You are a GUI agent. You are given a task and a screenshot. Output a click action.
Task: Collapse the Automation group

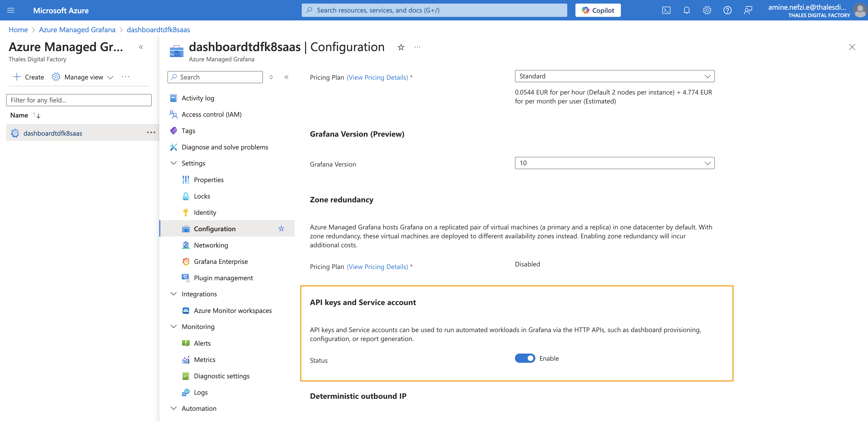pos(173,408)
